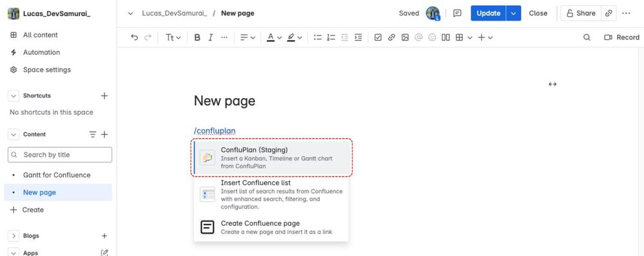Toggle bold formatting

pos(197,37)
